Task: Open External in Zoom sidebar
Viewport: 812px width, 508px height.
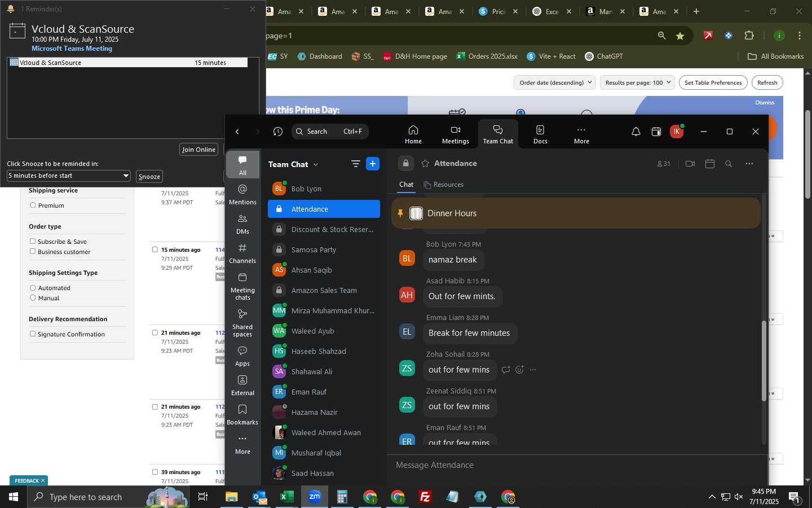Action: [242, 385]
